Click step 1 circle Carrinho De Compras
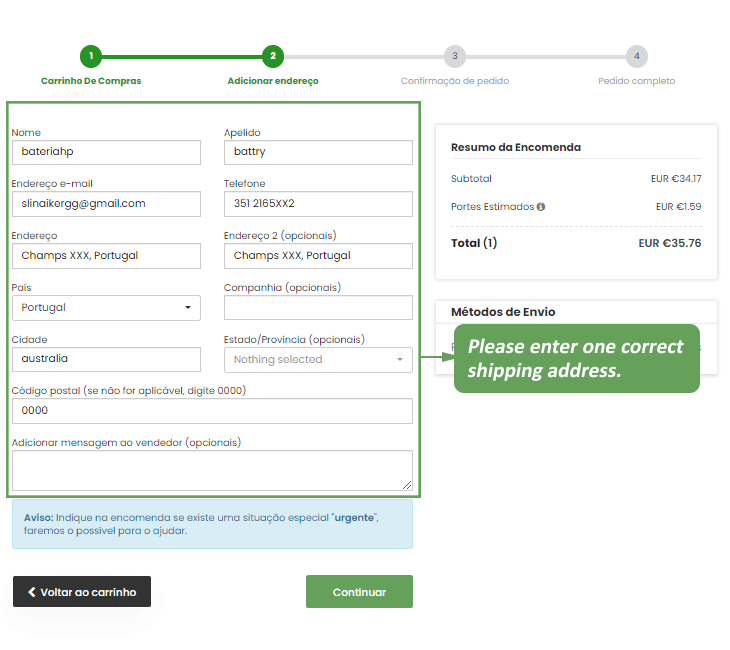 pyautogui.click(x=91, y=56)
